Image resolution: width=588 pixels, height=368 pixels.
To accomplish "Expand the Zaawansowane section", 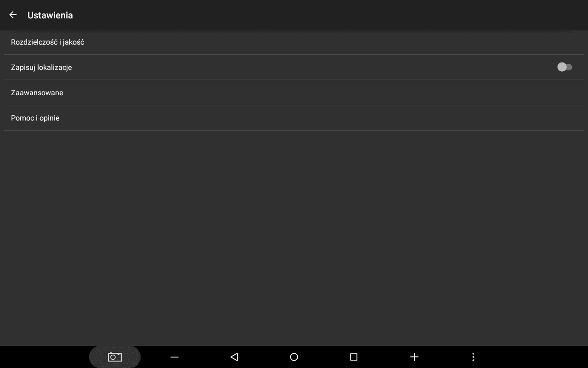I will click(294, 92).
